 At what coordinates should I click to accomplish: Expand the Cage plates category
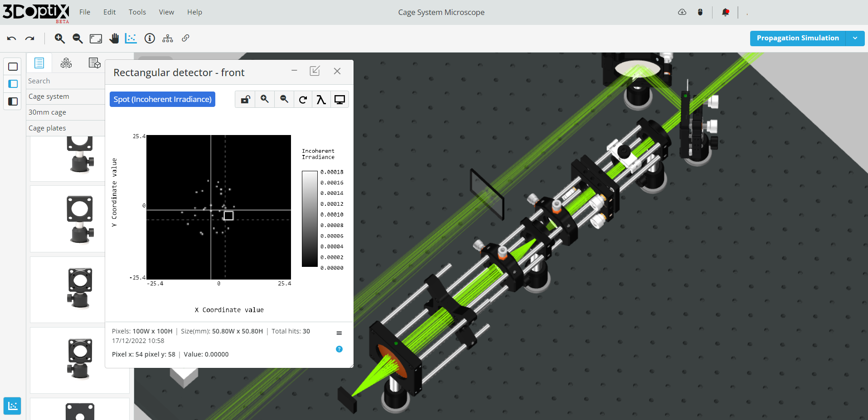click(47, 128)
